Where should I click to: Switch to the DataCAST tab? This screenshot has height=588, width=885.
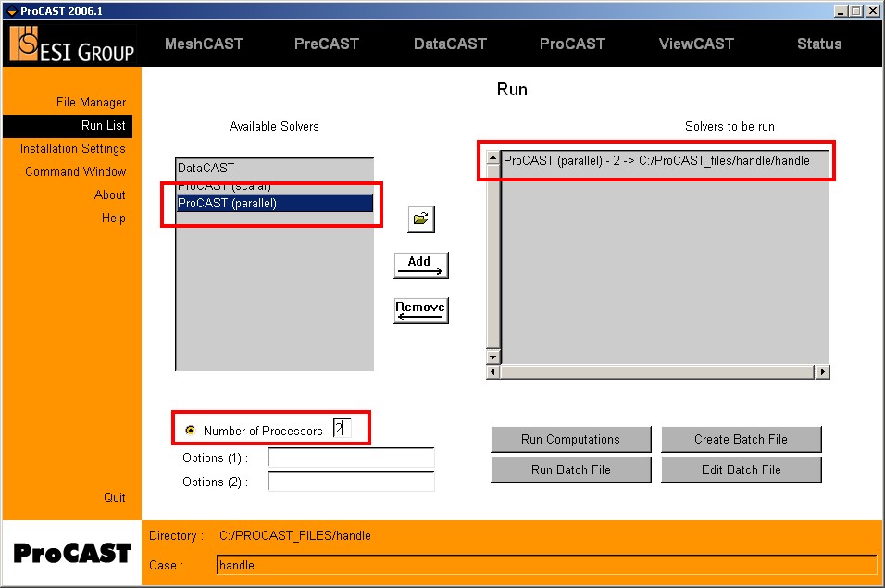(x=450, y=44)
